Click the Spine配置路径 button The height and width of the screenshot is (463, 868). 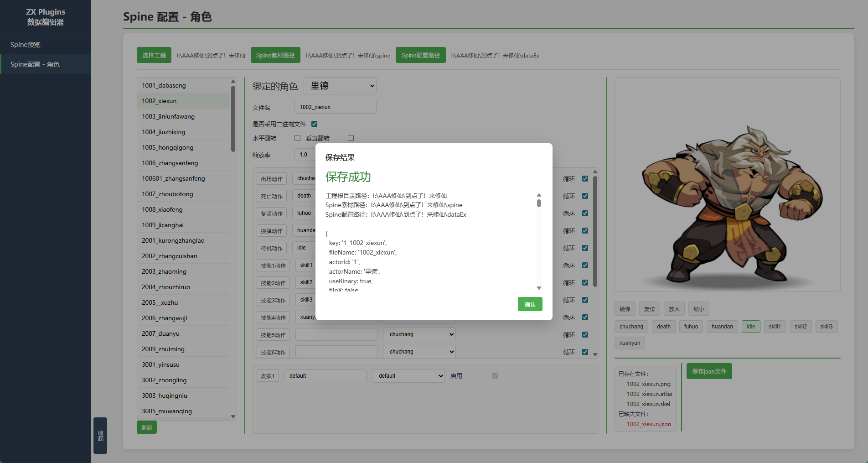pyautogui.click(x=420, y=55)
